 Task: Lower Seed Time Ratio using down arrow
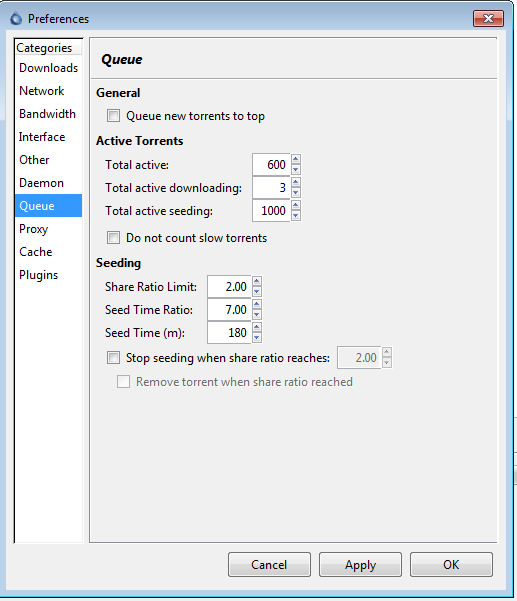coord(257,315)
